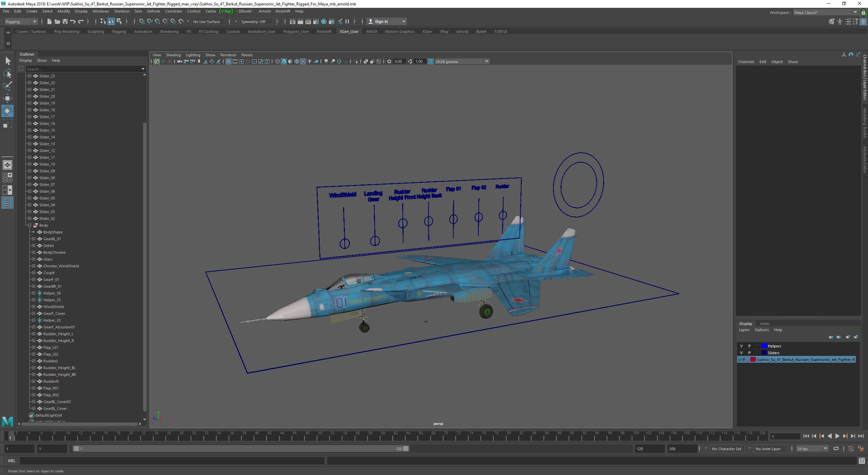Toggle visibility V of Sliders layer
The image size is (868, 475).
pyautogui.click(x=741, y=353)
